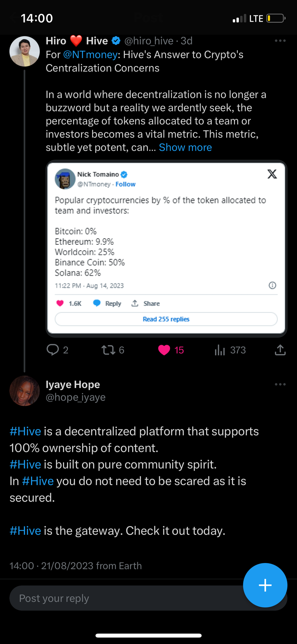Open X logo in embedded tweet card
Image resolution: width=297 pixels, height=644 pixels.
(272, 174)
